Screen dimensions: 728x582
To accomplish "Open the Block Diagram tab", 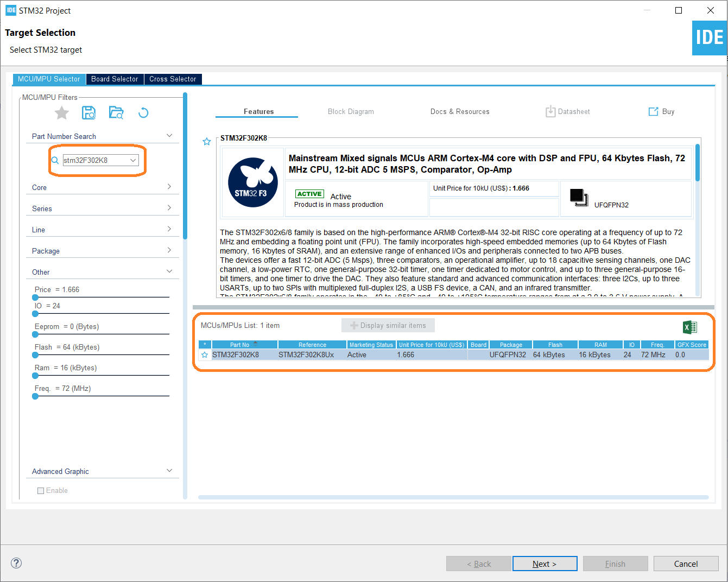I will [x=351, y=111].
